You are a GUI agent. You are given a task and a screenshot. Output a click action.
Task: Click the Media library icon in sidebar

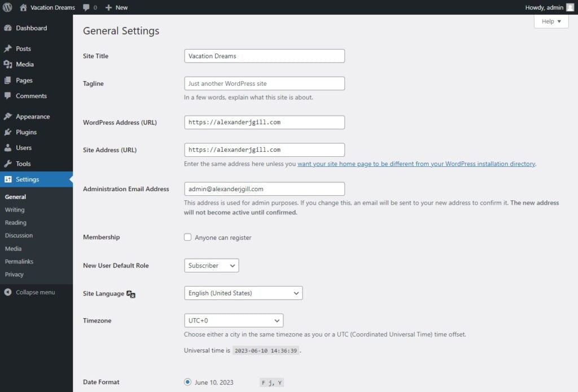pyautogui.click(x=8, y=64)
